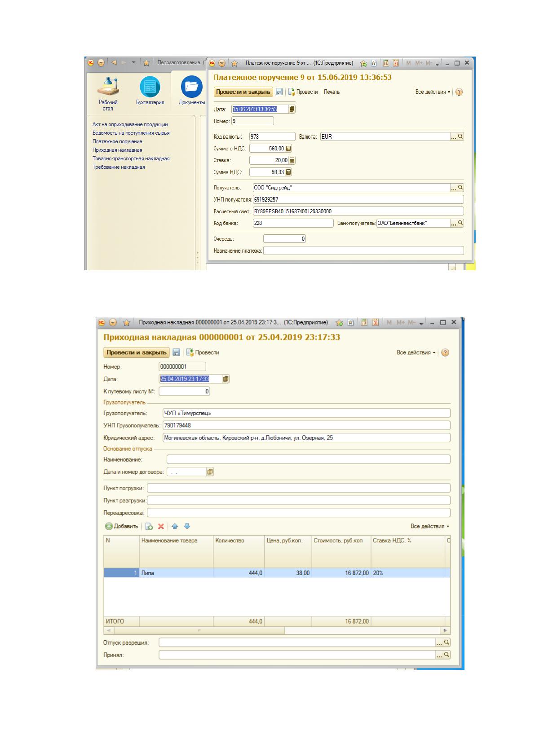Delete row with red X icon

point(161,527)
